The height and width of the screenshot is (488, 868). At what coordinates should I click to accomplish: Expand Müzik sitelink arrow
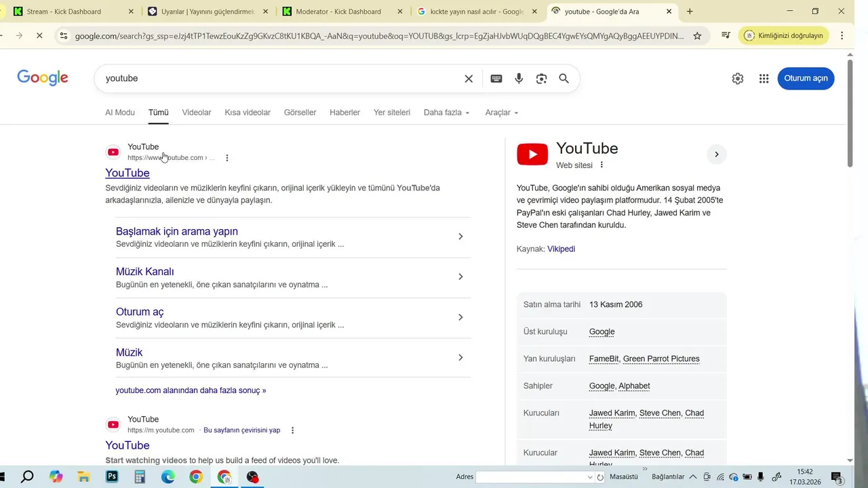pos(460,357)
